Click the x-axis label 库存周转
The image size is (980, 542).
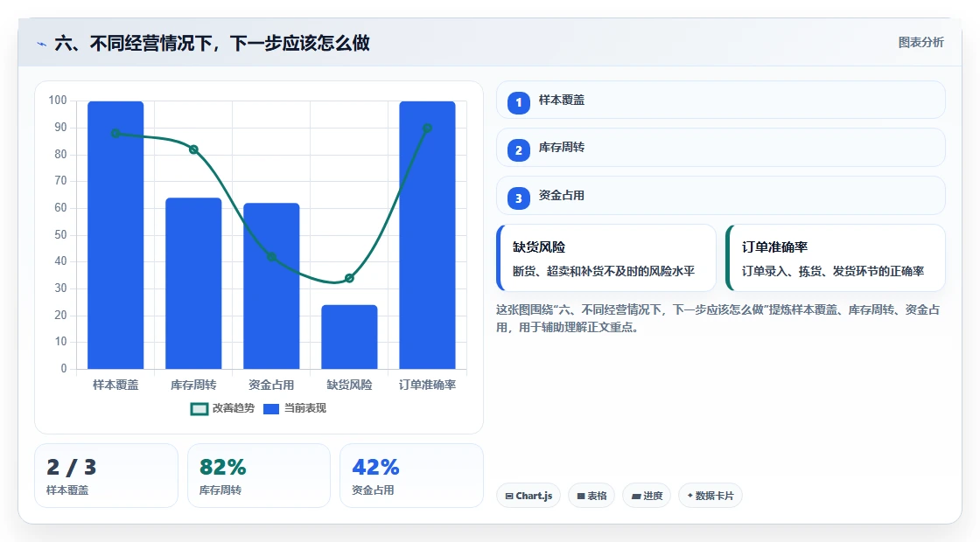point(193,386)
